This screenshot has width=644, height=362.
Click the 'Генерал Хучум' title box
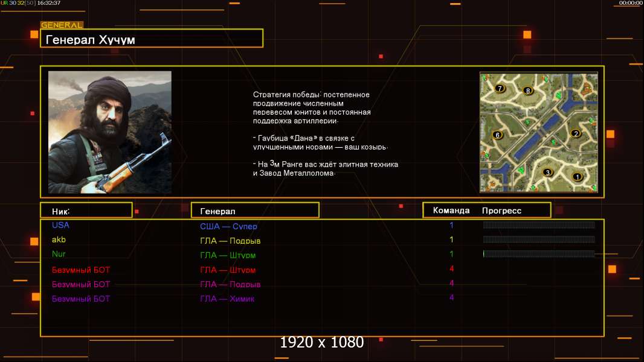pos(151,39)
